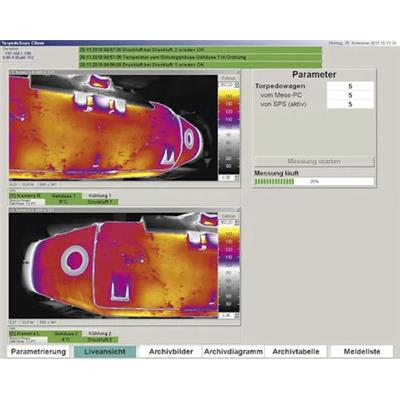Select the top green Druckluft message line
Image resolution: width=400 pixels, height=400 pixels.
200,50
